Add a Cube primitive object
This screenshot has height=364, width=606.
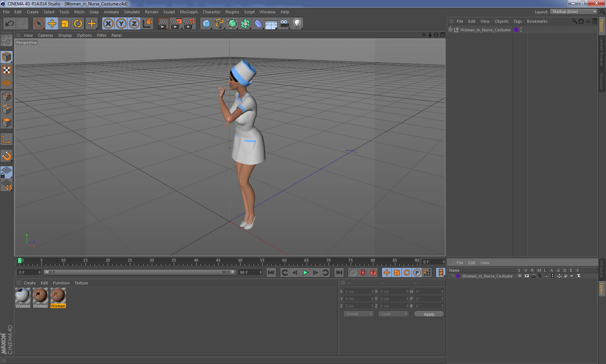206,24
